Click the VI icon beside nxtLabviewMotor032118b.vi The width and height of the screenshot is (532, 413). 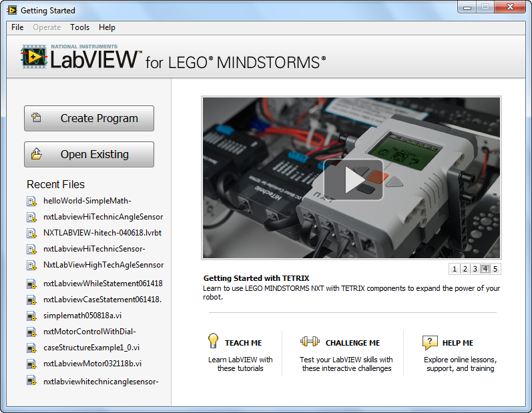click(x=31, y=364)
